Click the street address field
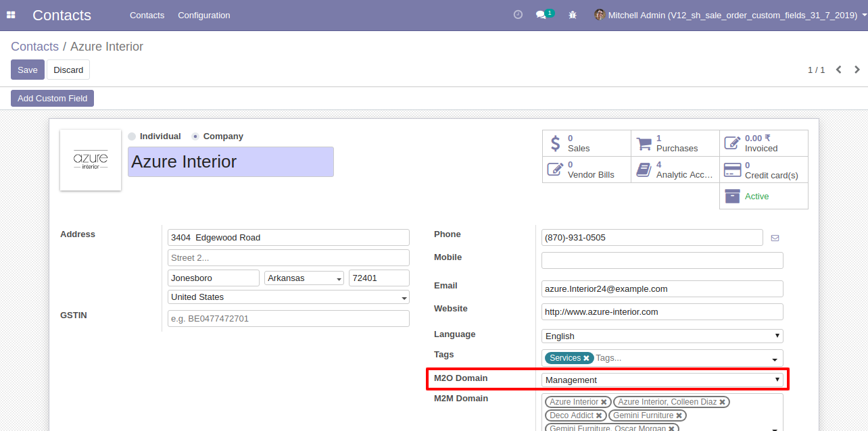The width and height of the screenshot is (868, 431). tap(289, 238)
